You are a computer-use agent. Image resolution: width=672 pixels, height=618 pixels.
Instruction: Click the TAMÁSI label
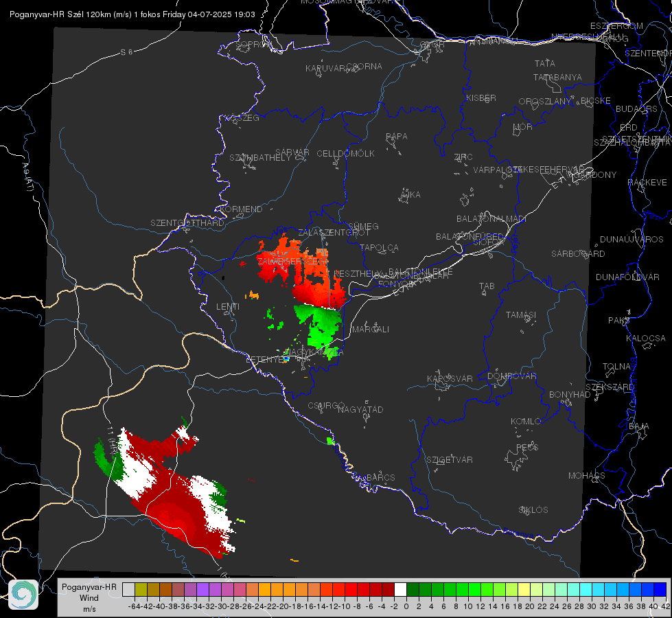coord(521,314)
